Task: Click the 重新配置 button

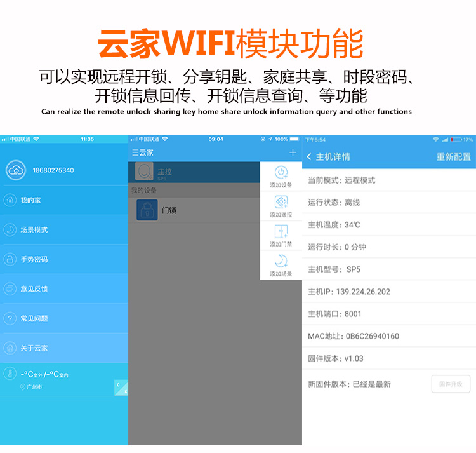Action: tap(454, 157)
